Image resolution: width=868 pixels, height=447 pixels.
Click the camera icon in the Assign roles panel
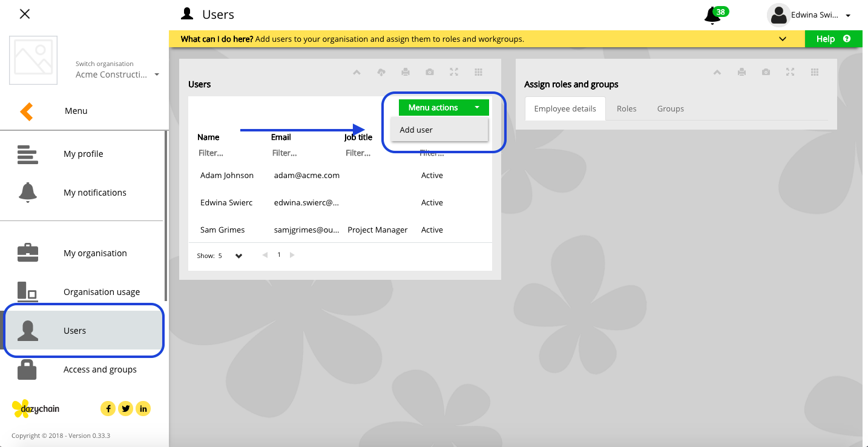click(766, 72)
